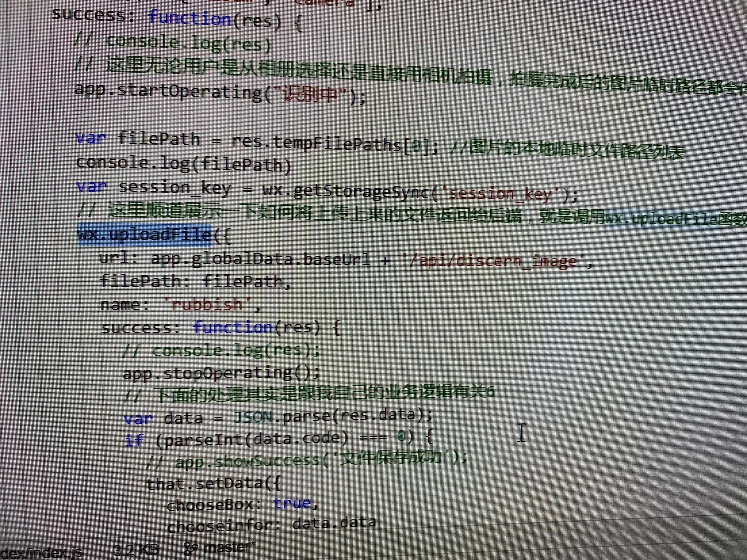Click on that.setData({ line
Screen dimensions: 747x560
(213, 483)
